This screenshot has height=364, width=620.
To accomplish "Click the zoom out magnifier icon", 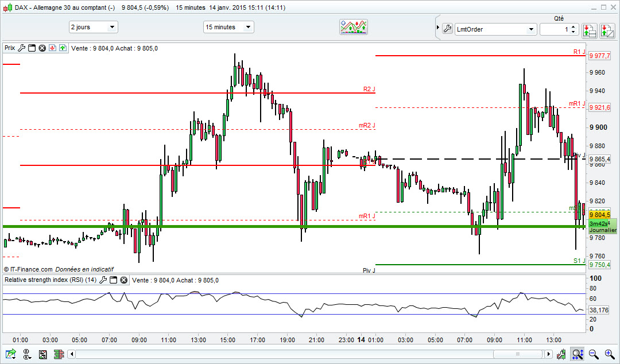I will click(x=593, y=354).
